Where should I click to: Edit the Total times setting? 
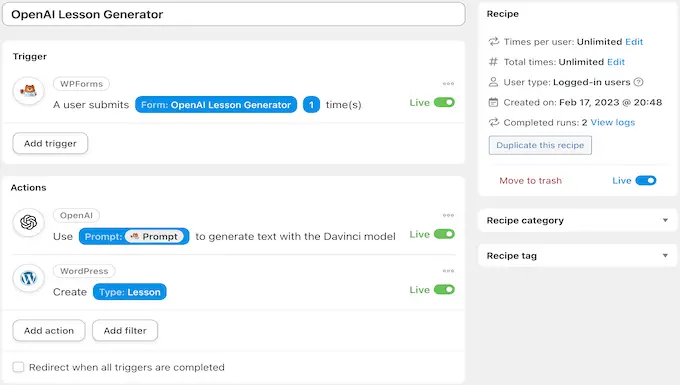click(x=616, y=62)
